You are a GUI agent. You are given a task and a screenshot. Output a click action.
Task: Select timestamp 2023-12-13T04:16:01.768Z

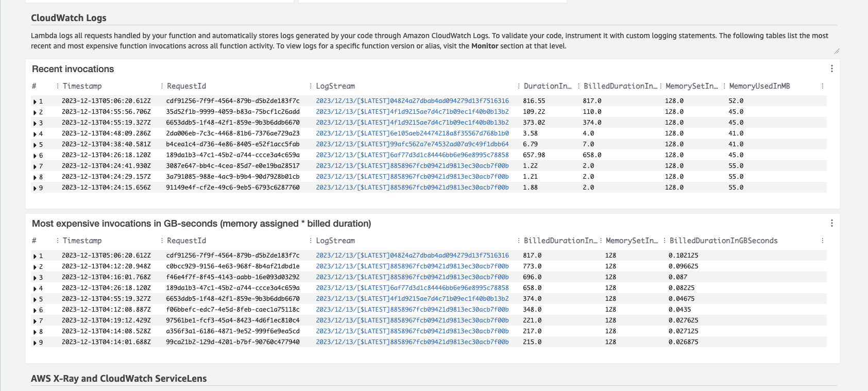point(106,277)
